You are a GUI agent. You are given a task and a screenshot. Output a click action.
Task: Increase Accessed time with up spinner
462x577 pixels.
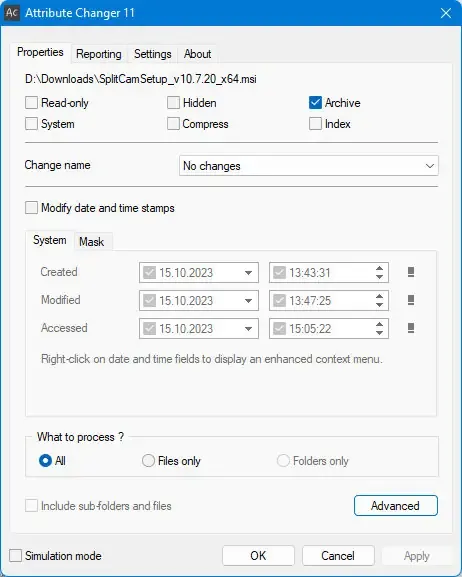[380, 324]
